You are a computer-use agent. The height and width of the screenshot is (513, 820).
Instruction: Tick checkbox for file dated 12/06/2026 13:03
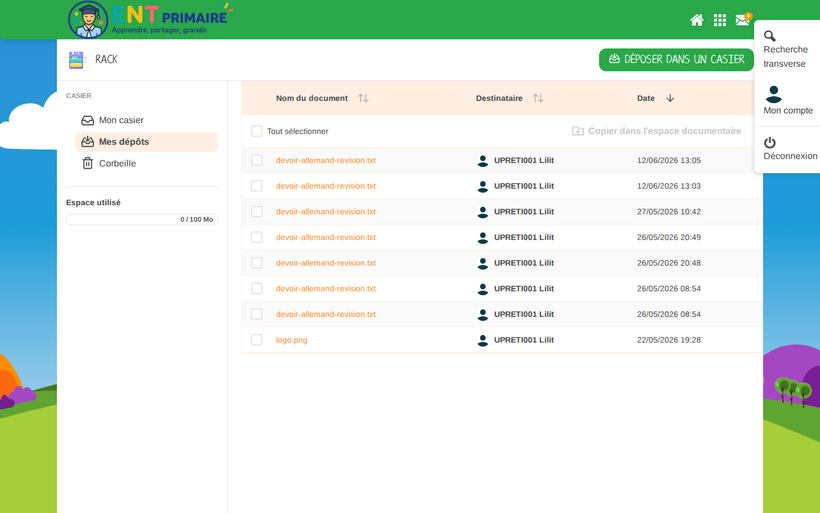pos(256,186)
